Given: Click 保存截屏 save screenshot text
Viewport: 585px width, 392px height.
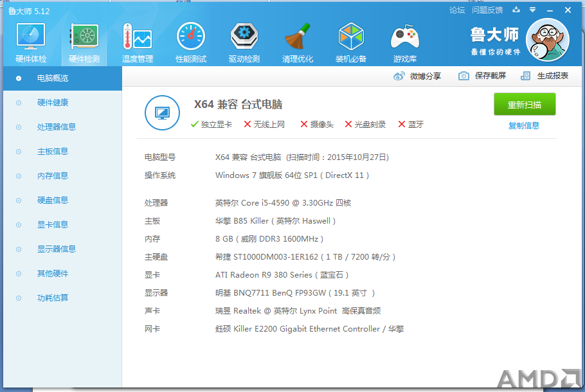Looking at the screenshot, I should pos(491,76).
